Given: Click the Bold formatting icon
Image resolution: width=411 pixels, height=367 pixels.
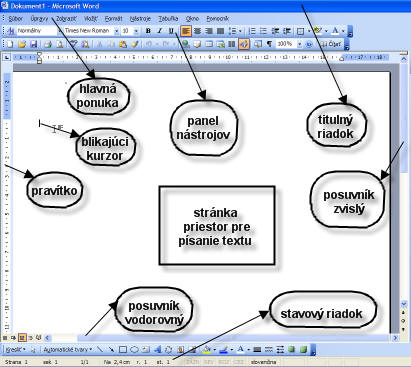Looking at the screenshot, I should (x=148, y=31).
